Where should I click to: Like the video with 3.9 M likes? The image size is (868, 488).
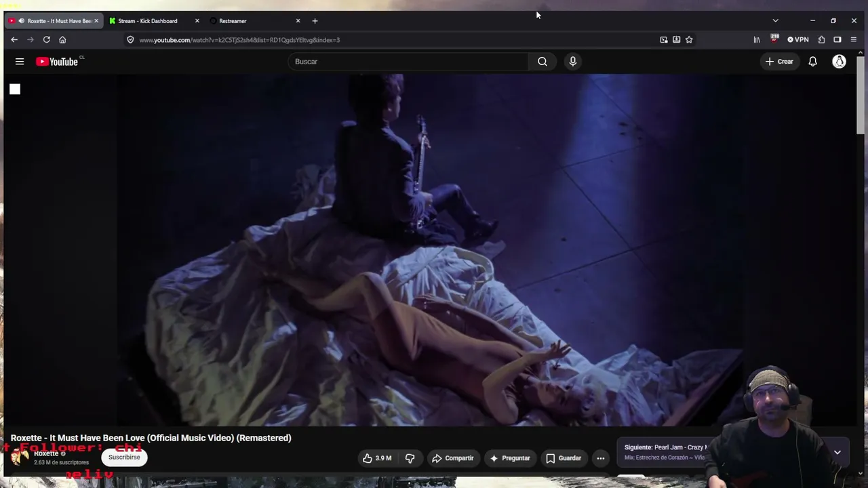coord(377,458)
